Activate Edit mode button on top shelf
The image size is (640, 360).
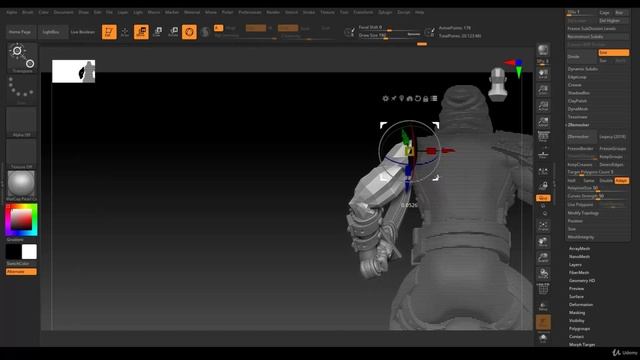(109, 32)
